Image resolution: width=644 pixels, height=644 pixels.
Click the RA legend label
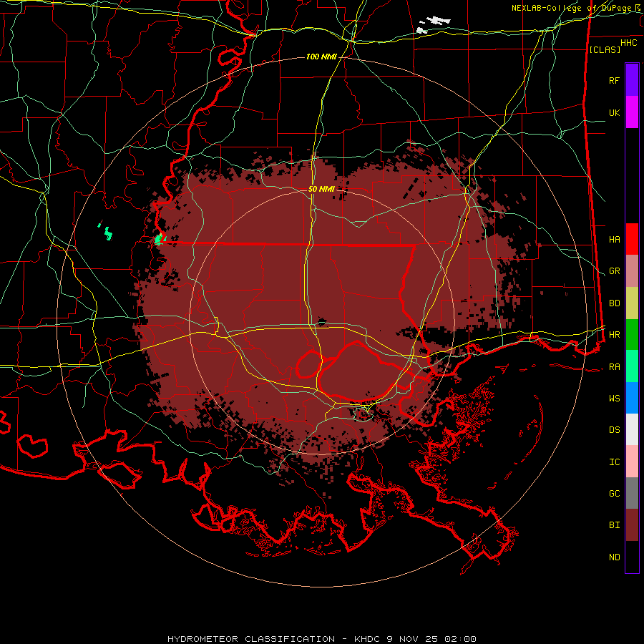point(614,367)
